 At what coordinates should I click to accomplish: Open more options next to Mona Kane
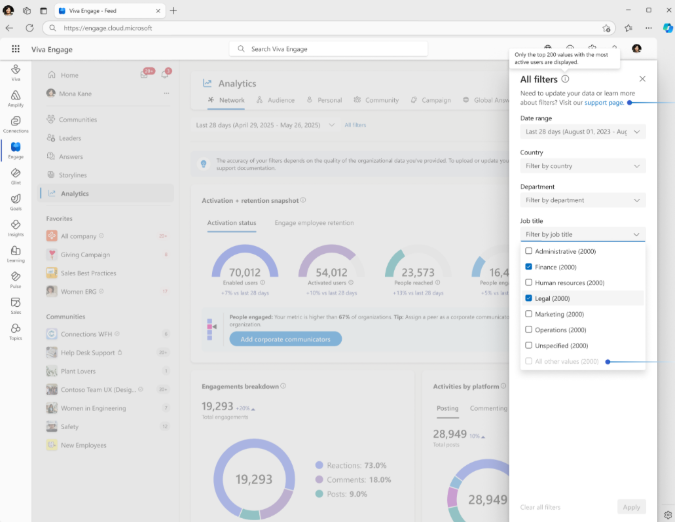[166, 93]
